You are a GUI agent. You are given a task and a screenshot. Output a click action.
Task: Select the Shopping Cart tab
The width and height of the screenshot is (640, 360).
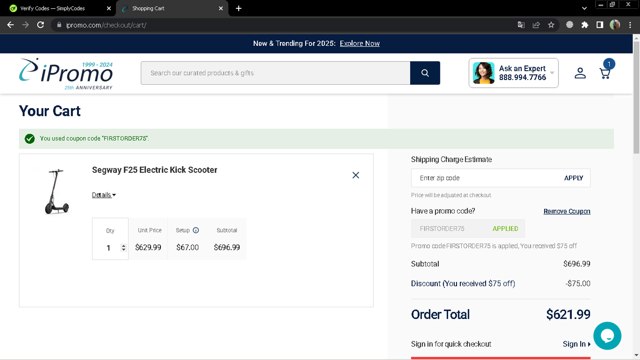[171, 8]
